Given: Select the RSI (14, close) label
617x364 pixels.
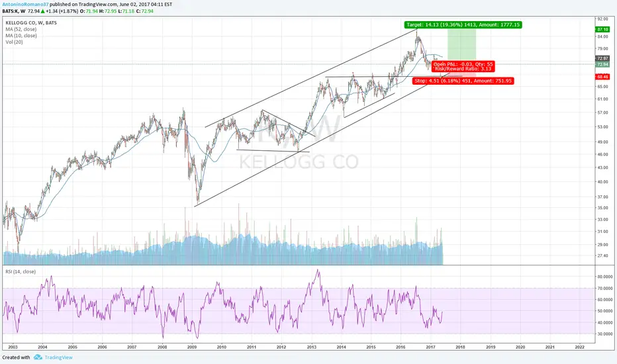Looking at the screenshot, I should tap(21, 271).
